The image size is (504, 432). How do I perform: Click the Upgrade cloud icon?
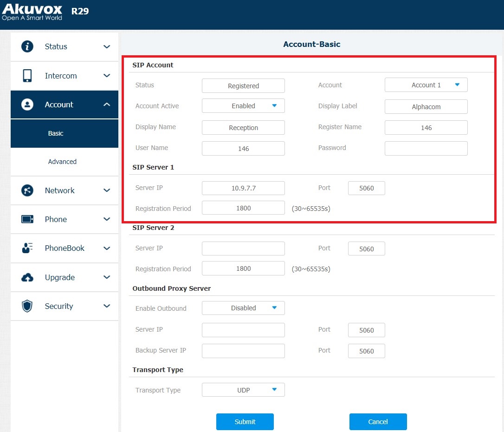click(x=27, y=277)
